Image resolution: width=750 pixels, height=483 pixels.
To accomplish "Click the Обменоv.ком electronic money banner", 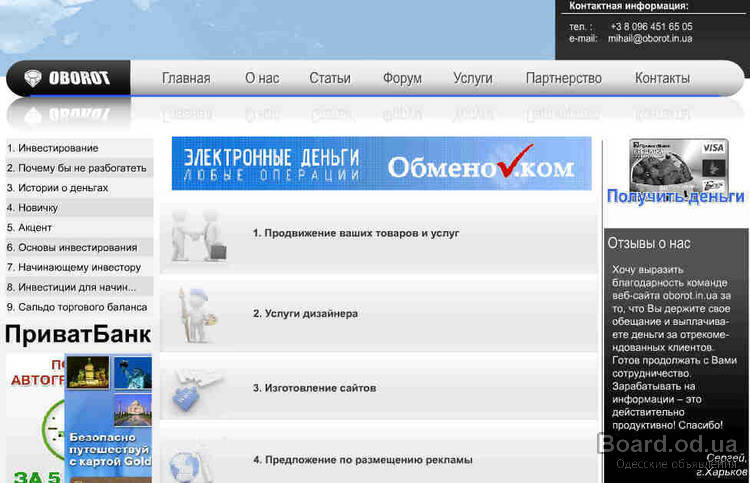I will point(381,164).
